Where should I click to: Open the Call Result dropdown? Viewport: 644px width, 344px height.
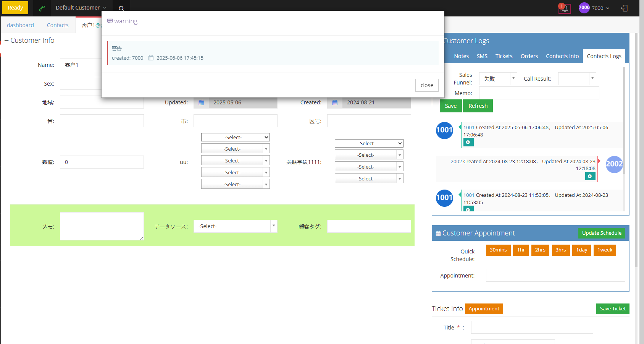(577, 79)
